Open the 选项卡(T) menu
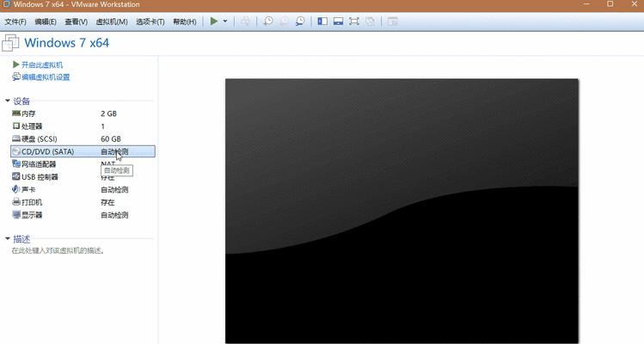This screenshot has height=344, width=644. pos(150,21)
